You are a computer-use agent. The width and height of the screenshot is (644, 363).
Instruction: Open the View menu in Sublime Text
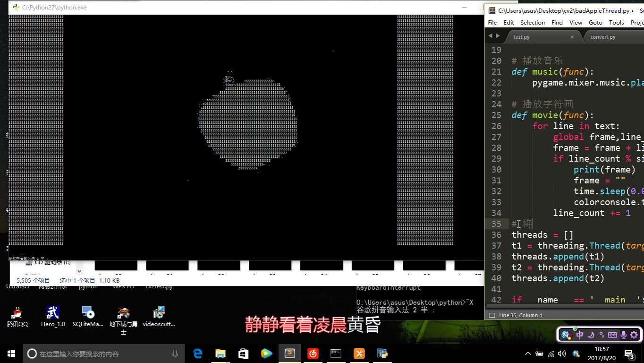point(576,22)
